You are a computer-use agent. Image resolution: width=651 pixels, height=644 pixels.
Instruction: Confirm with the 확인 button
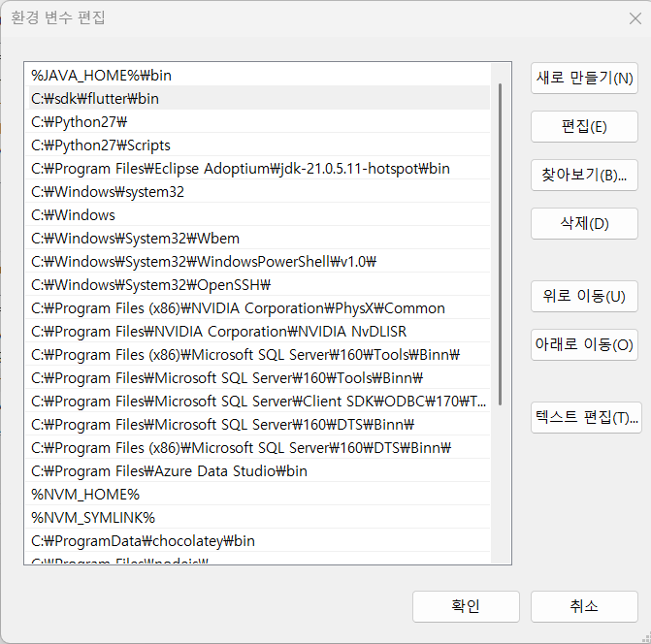(466, 606)
